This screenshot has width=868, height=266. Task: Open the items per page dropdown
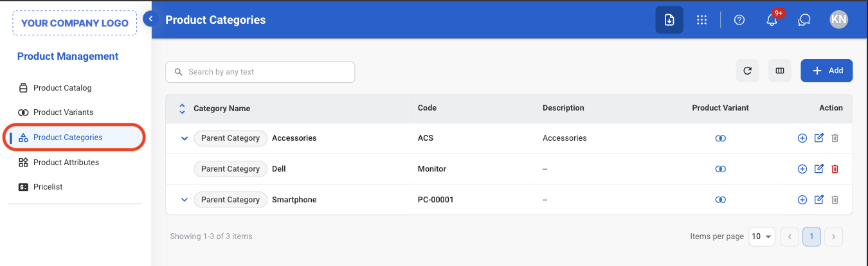pos(762,236)
